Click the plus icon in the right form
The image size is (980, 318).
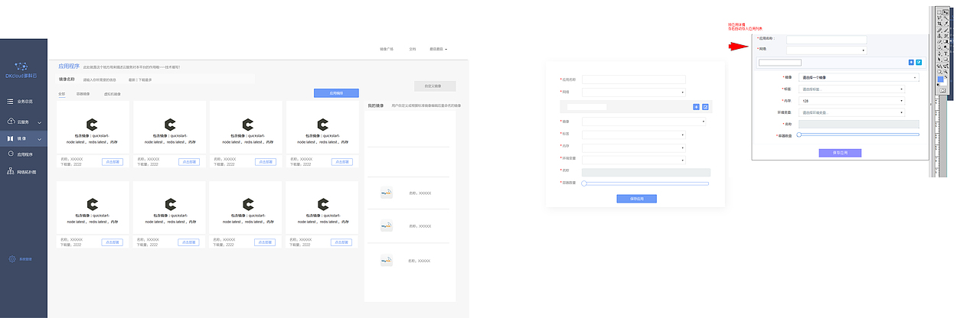(x=911, y=62)
